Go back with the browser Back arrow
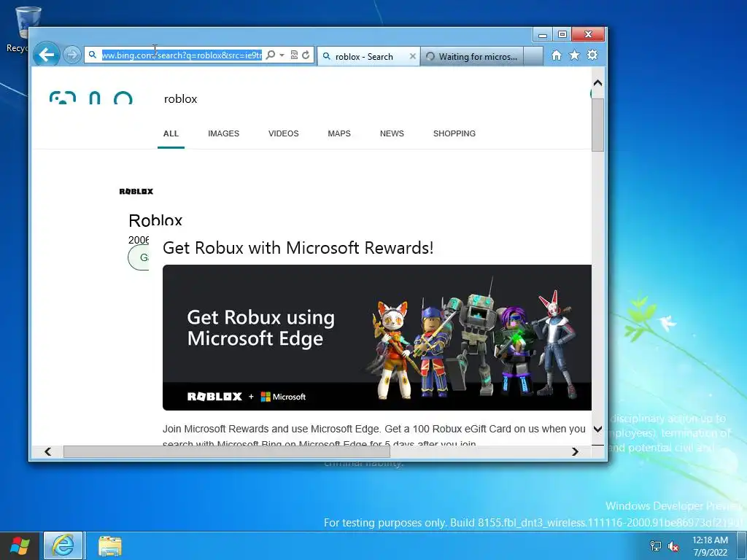 (x=46, y=55)
